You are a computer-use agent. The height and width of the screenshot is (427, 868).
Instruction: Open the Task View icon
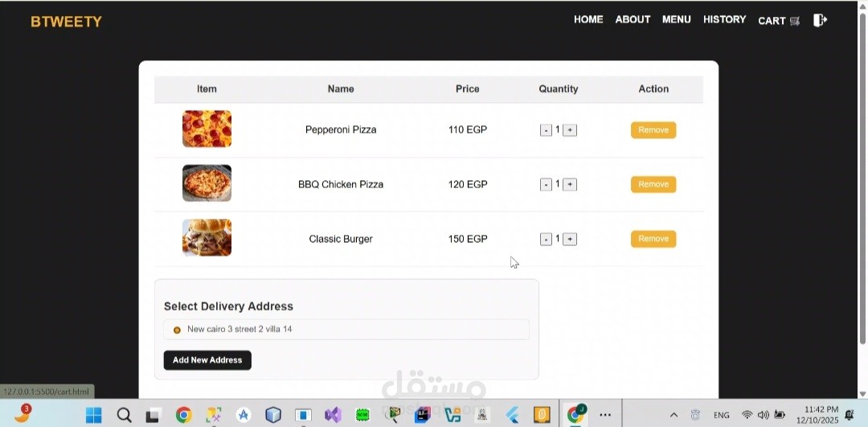click(154, 415)
